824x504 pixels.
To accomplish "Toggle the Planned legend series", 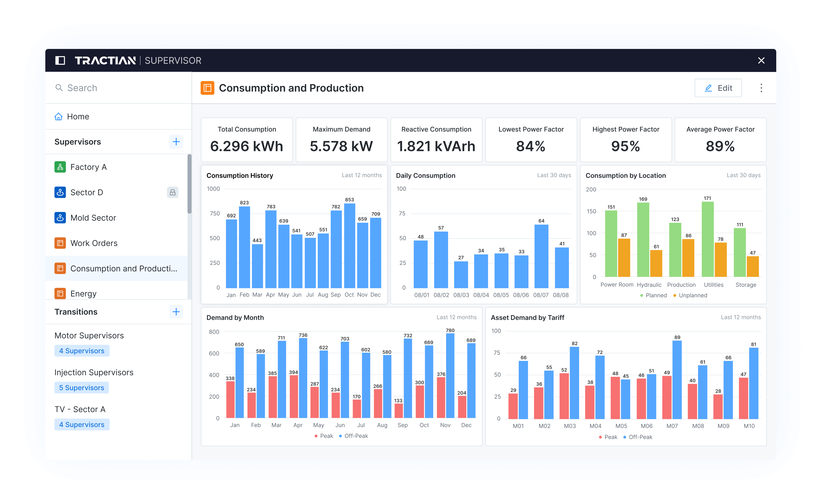I will click(653, 295).
